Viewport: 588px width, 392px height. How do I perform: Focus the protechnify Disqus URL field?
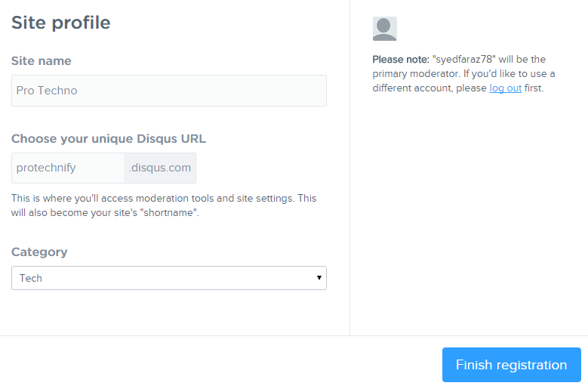(x=67, y=168)
